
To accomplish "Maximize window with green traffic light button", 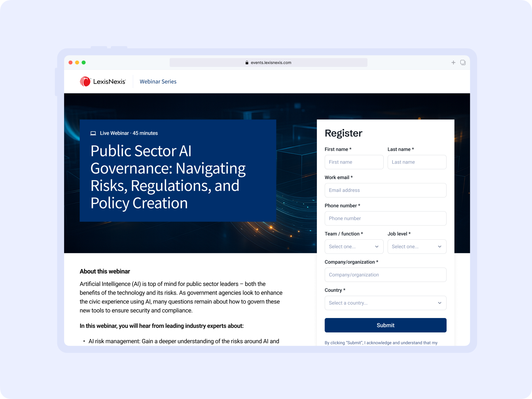I will [x=84, y=63].
